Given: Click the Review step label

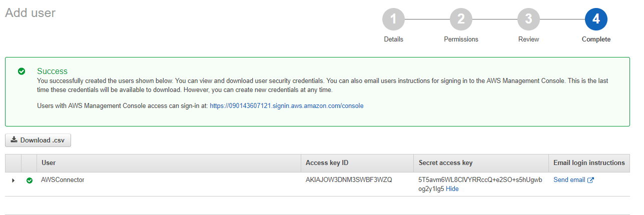Looking at the screenshot, I should [x=528, y=39].
